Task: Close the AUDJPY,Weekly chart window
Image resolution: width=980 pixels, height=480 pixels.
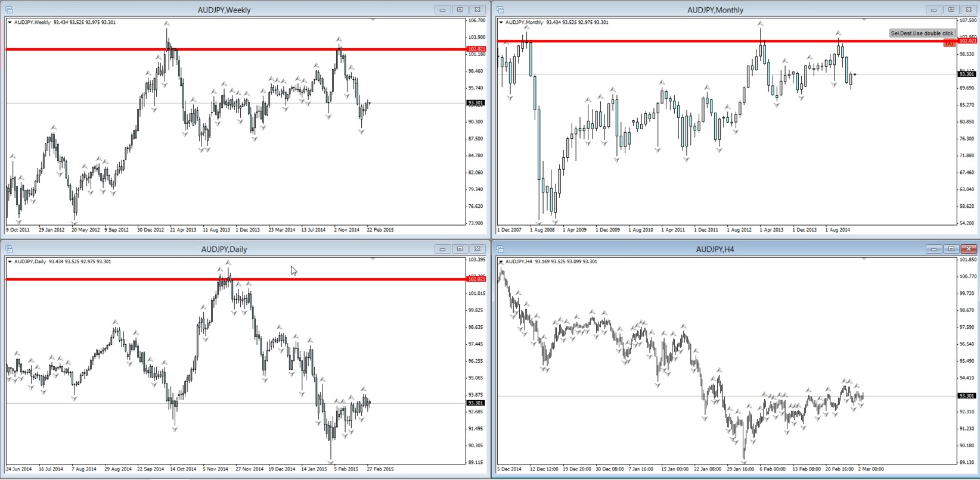Action: click(x=477, y=10)
